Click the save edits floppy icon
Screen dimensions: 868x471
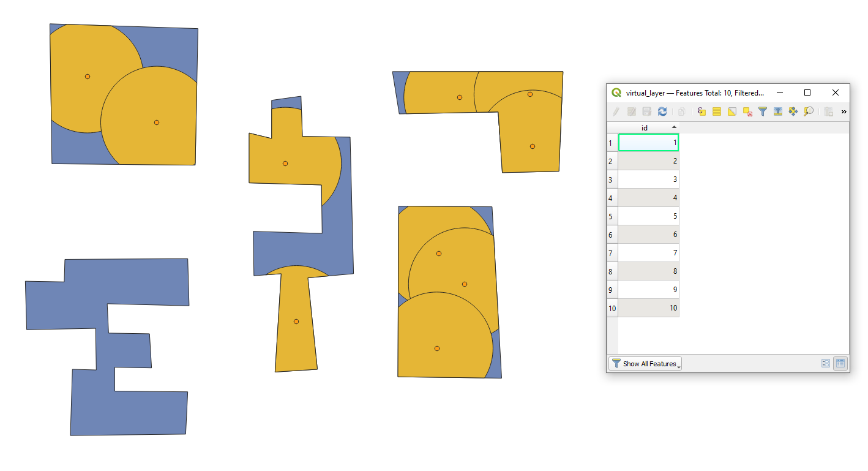click(646, 111)
